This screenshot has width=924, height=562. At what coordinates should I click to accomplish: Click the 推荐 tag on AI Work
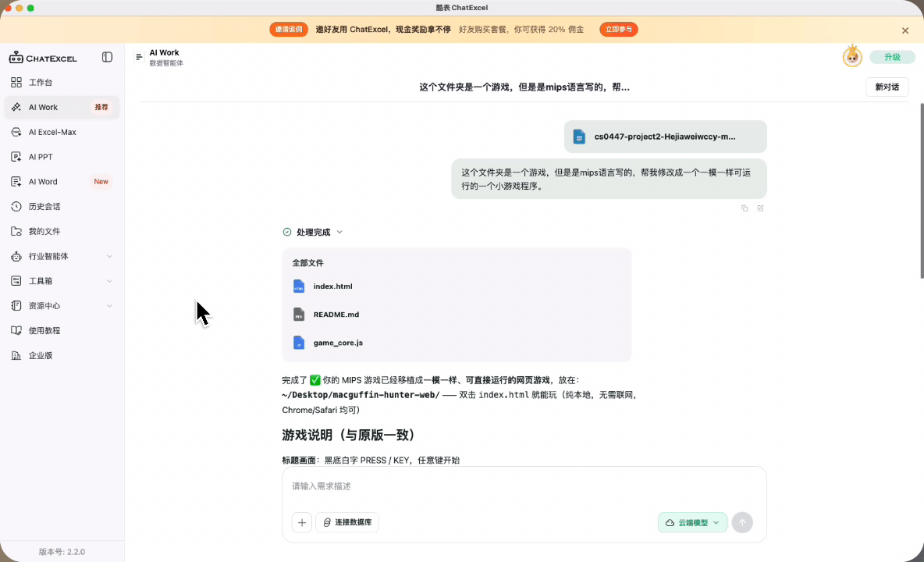tap(101, 107)
